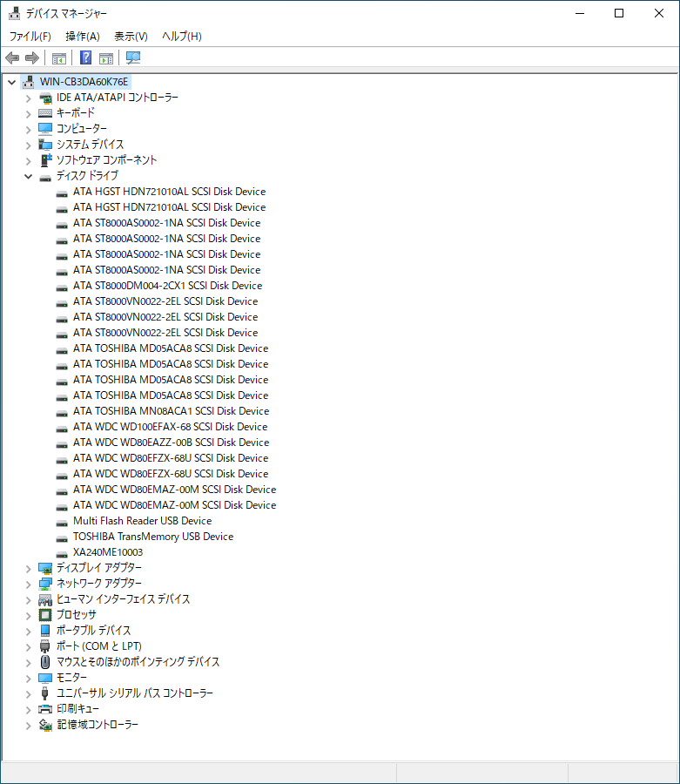Click the ポート (COM と LPT) connector icon
The height and width of the screenshot is (784, 680).
coord(45,646)
